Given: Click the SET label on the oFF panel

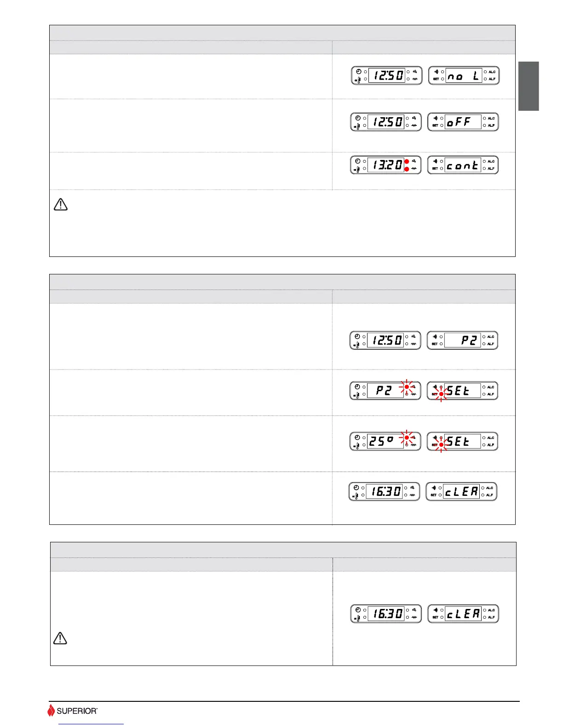Looking at the screenshot, I should pyautogui.click(x=435, y=125).
